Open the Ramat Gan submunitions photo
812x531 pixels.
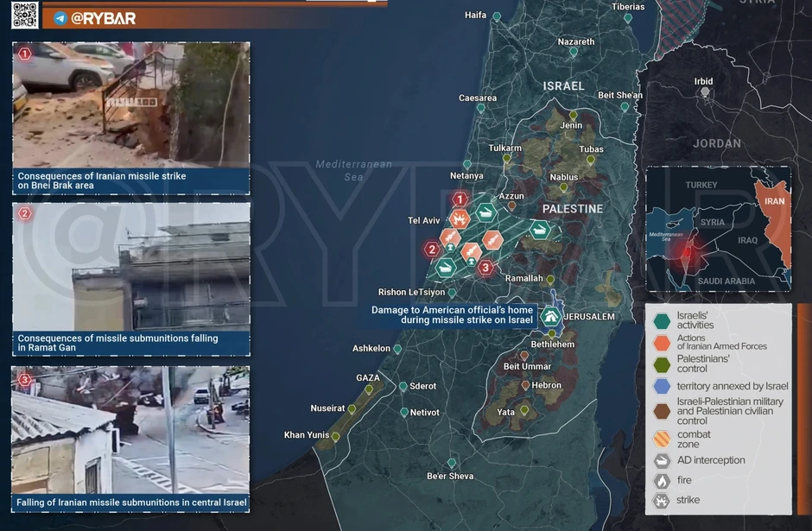tap(131, 267)
